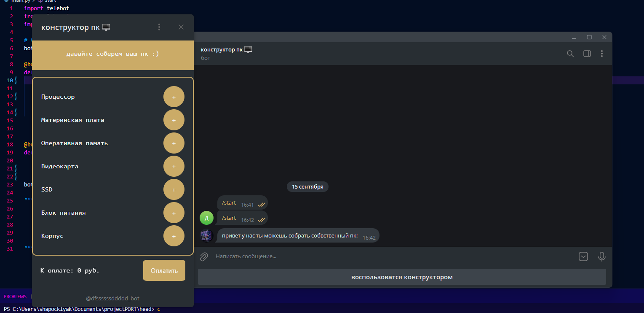Minimize the Telegram window
Viewport: 644px width, 313px height.
(x=574, y=37)
